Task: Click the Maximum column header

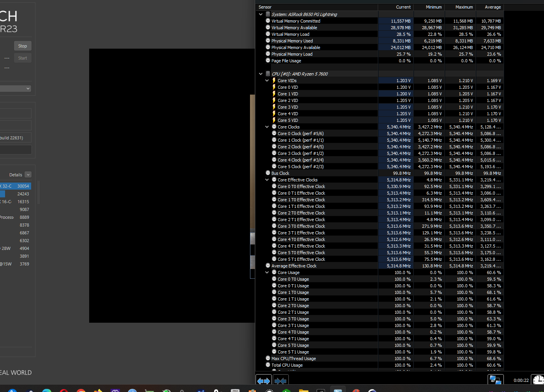Action: click(460, 7)
